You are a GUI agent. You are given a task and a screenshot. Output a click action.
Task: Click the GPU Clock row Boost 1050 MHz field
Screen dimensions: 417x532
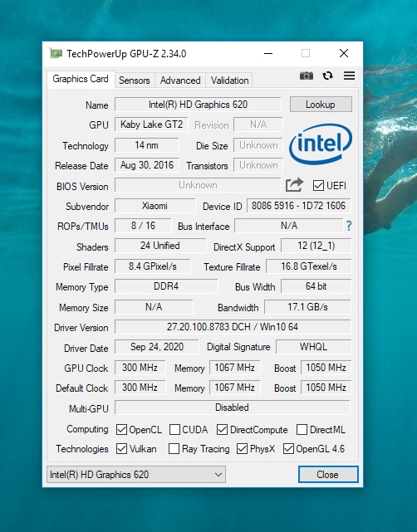[x=326, y=368]
